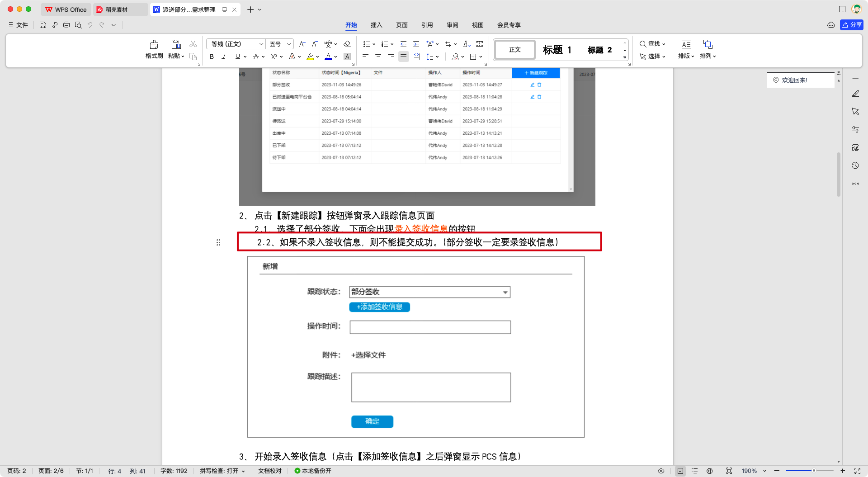868x477 pixels.
Task: Click the print icon in quick access bar
Action: click(66, 25)
